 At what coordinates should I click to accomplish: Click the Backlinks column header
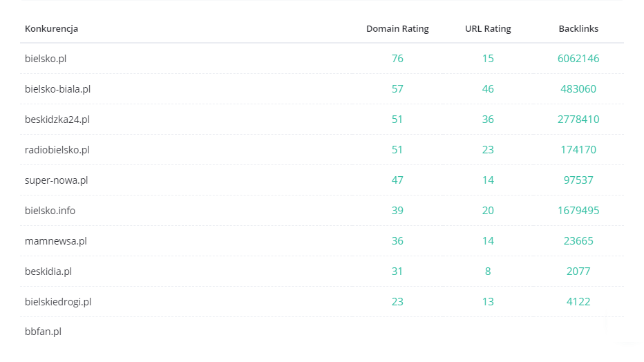(578, 29)
